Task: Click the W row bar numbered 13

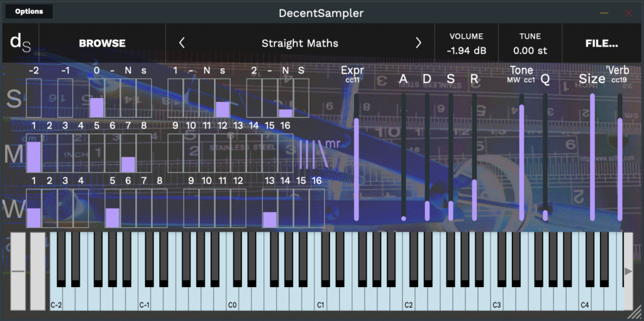Action: (x=270, y=208)
